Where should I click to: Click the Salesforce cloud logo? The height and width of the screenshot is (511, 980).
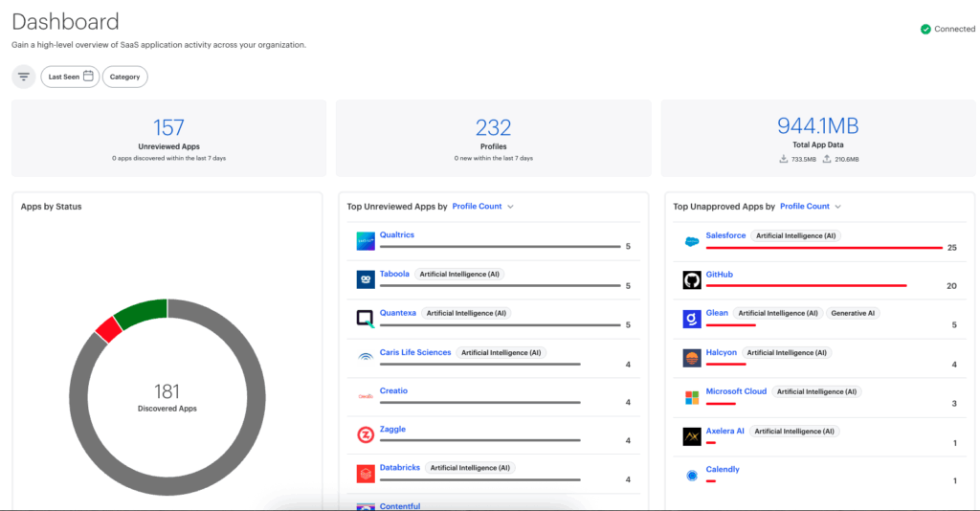[x=692, y=242]
